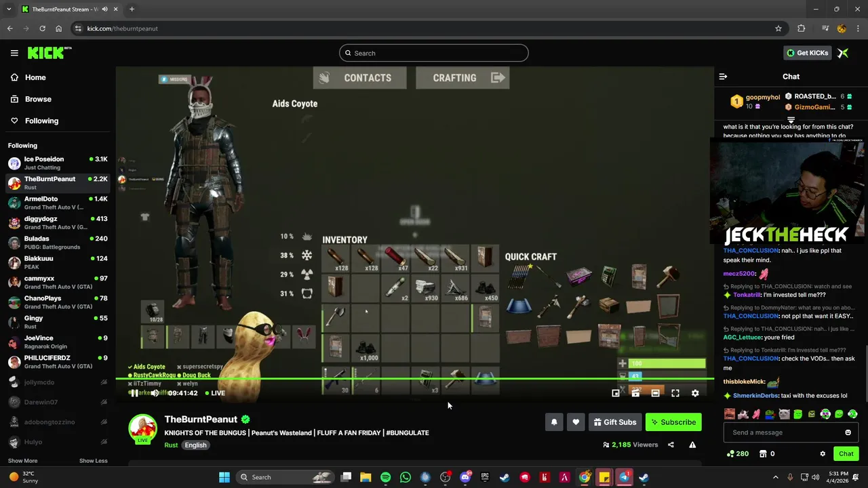Click TheBurntPeanut channel avatar
This screenshot has height=488, width=868.
(x=142, y=429)
